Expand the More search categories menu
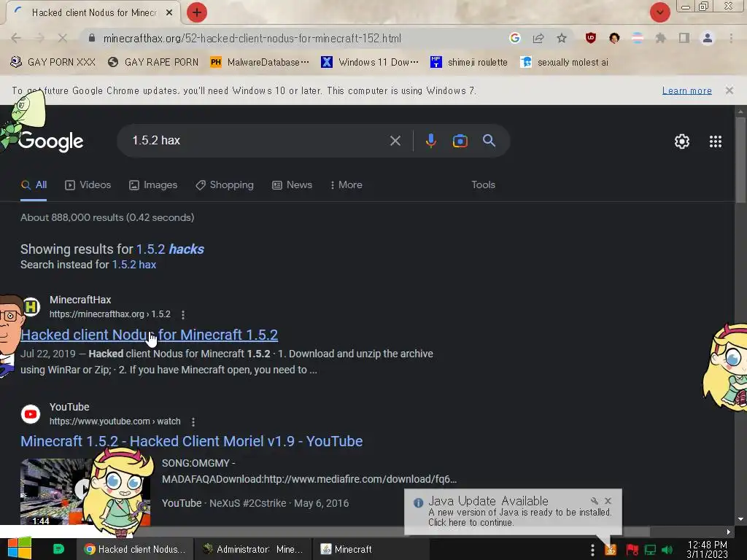 click(x=347, y=184)
